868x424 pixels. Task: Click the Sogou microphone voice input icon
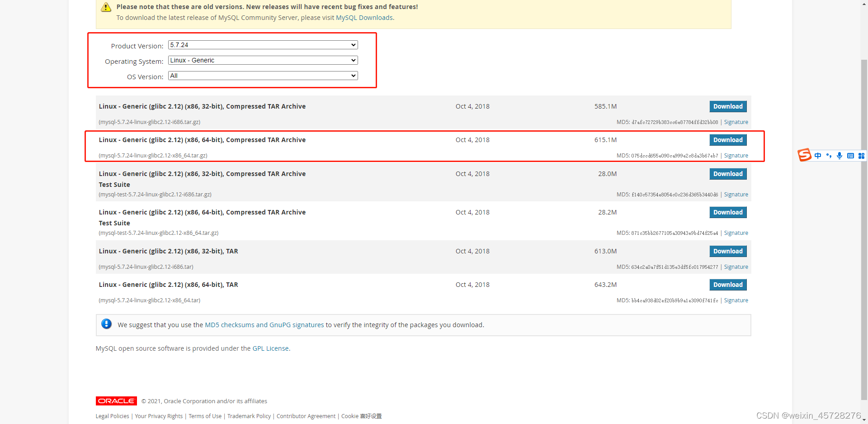(x=840, y=156)
